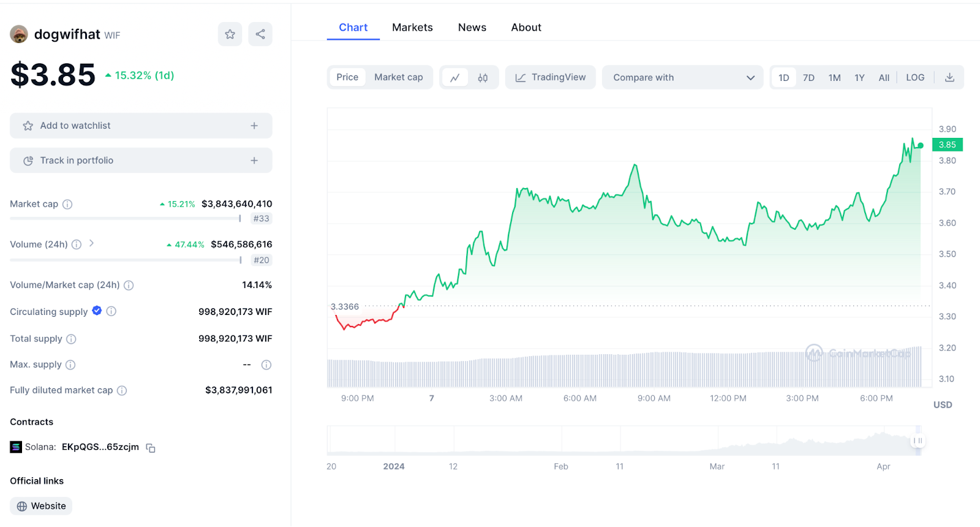The width and height of the screenshot is (980, 527).
Task: Open the About tab
Action: (526, 28)
